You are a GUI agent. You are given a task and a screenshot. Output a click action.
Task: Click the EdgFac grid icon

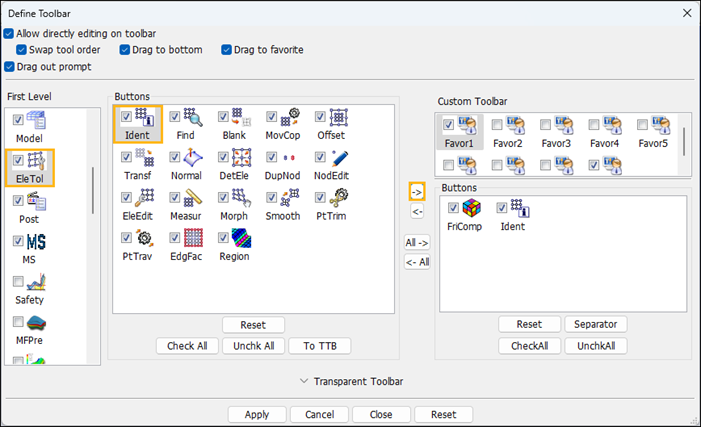tap(192, 239)
